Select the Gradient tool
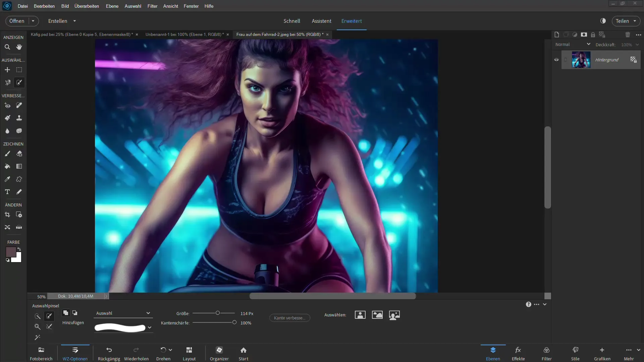Screen dimensions: 644x362 point(19,166)
